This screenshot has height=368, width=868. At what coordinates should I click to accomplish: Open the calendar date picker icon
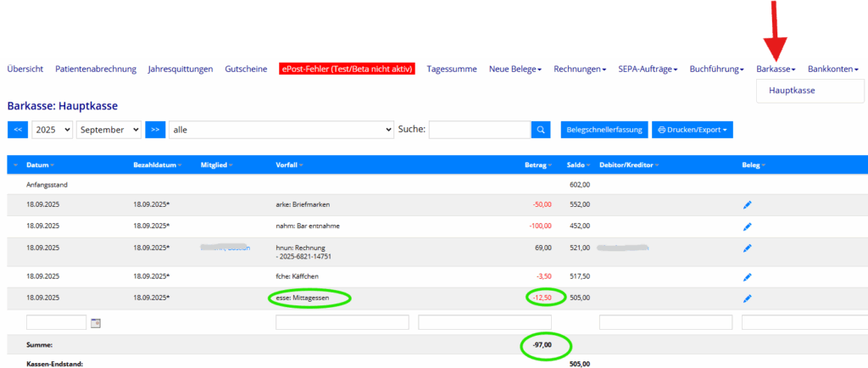(96, 323)
